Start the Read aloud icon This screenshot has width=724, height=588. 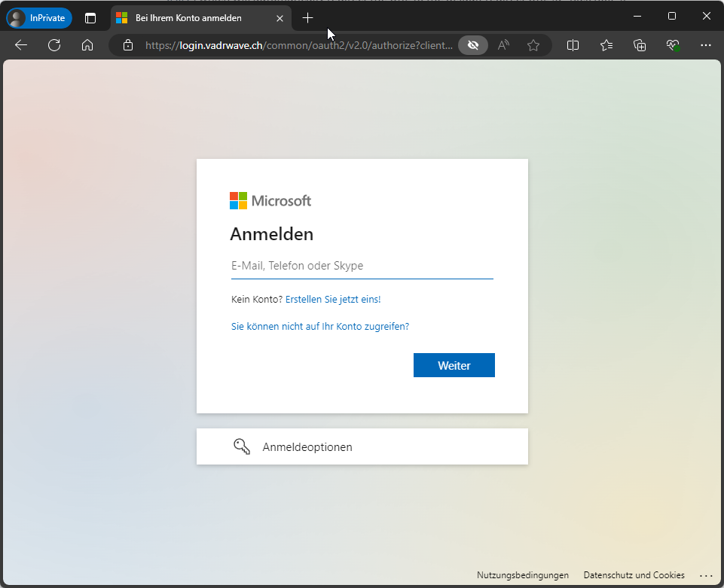click(x=504, y=45)
